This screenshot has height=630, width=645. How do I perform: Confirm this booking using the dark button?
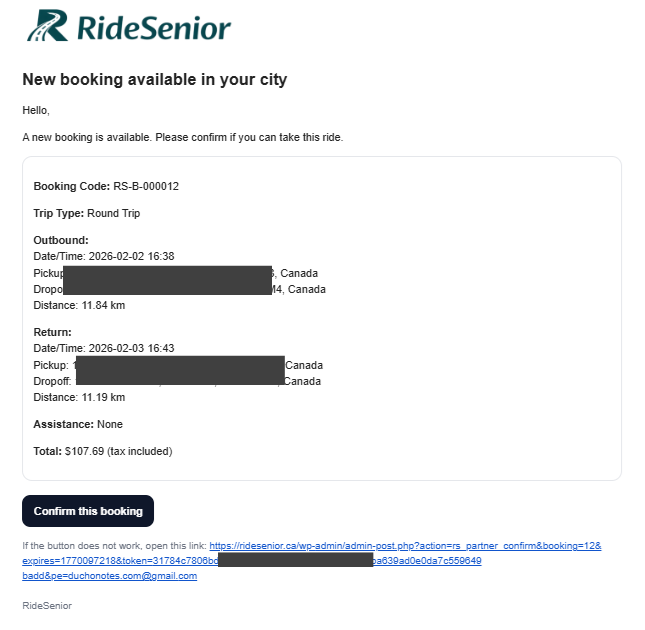point(88,511)
